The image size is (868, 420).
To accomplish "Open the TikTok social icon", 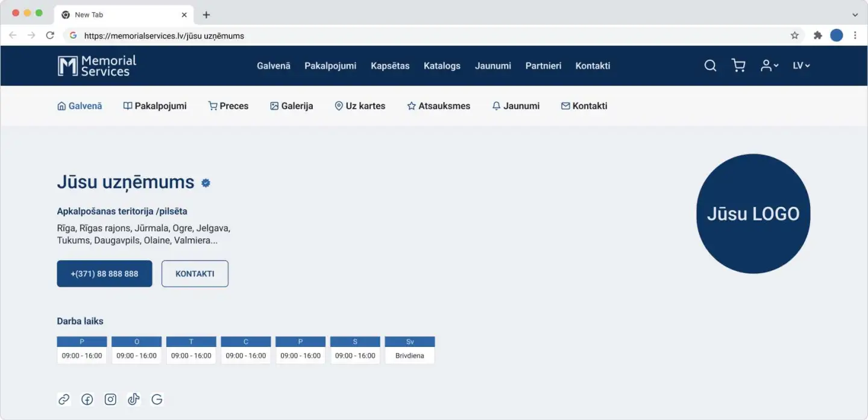I will pyautogui.click(x=134, y=399).
